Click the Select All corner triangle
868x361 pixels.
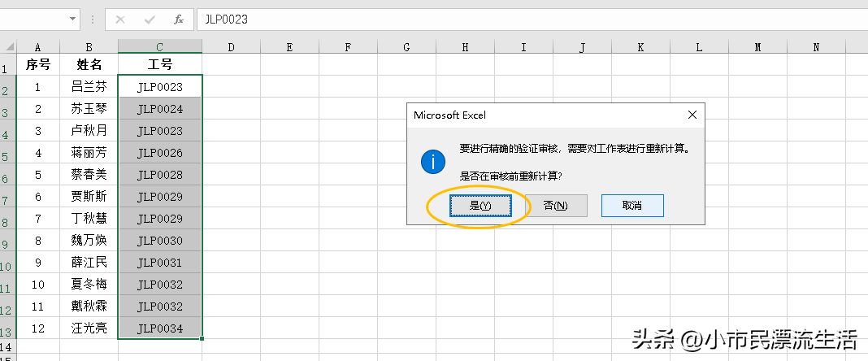[8, 46]
